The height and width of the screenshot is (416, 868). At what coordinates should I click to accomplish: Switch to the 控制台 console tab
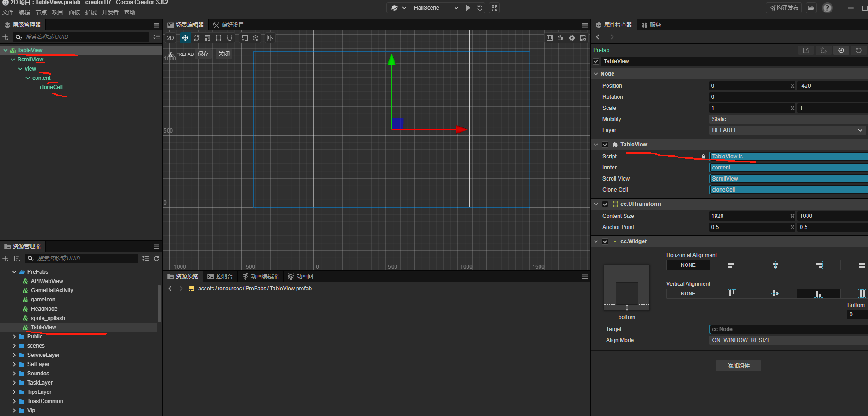point(220,277)
